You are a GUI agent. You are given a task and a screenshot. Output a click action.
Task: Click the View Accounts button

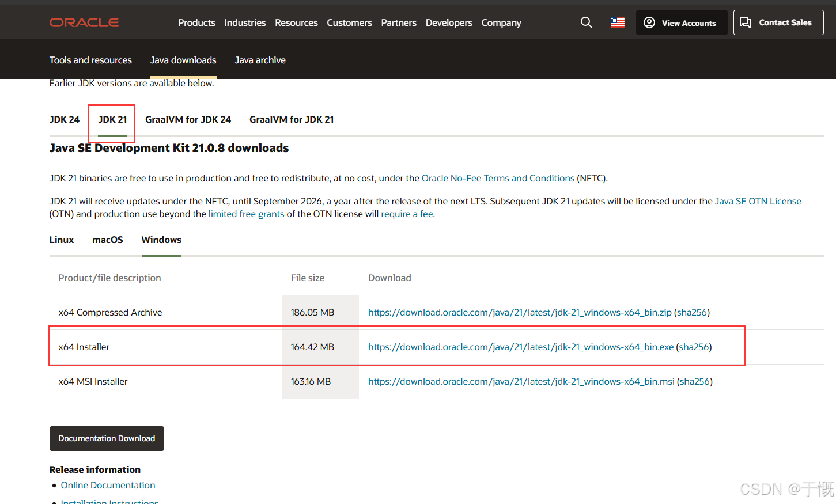682,22
